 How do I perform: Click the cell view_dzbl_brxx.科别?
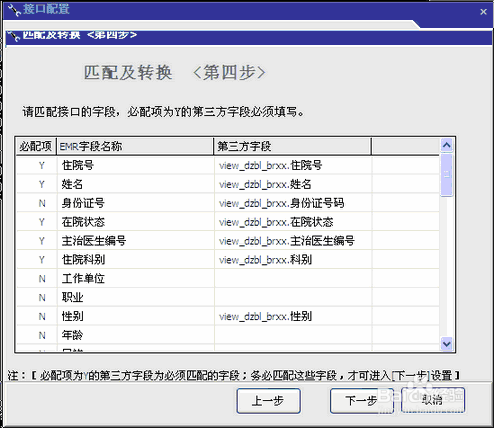pyautogui.click(x=293, y=260)
